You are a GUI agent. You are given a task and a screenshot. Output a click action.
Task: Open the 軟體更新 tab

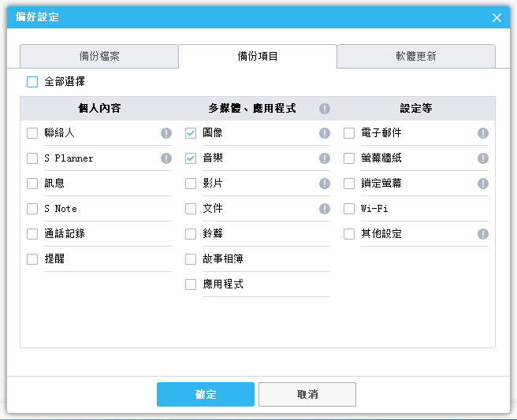click(416, 57)
